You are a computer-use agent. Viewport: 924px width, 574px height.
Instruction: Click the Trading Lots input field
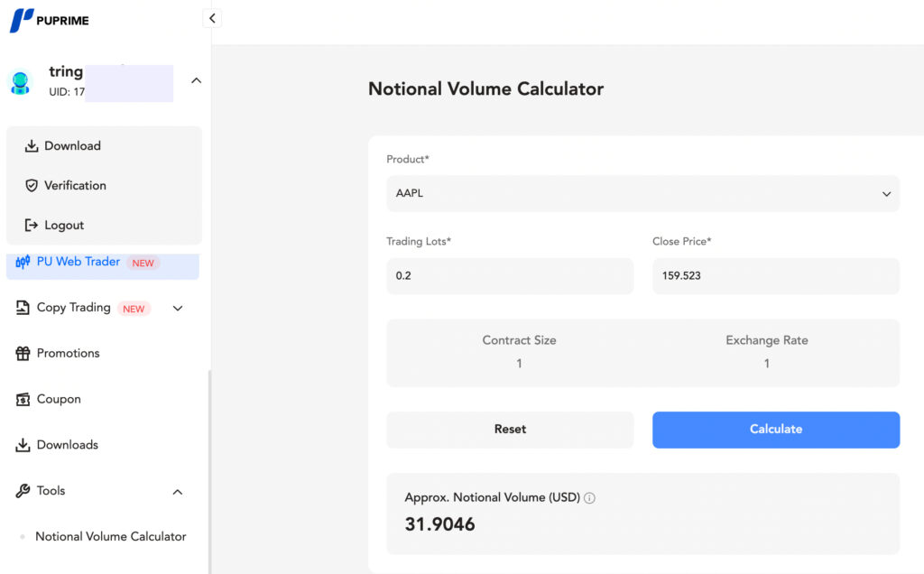pos(510,275)
